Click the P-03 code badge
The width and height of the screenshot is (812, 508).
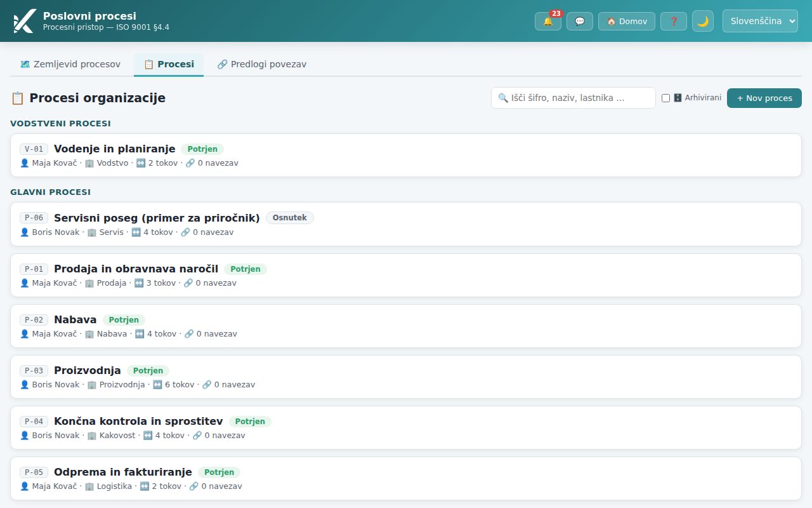click(x=34, y=371)
